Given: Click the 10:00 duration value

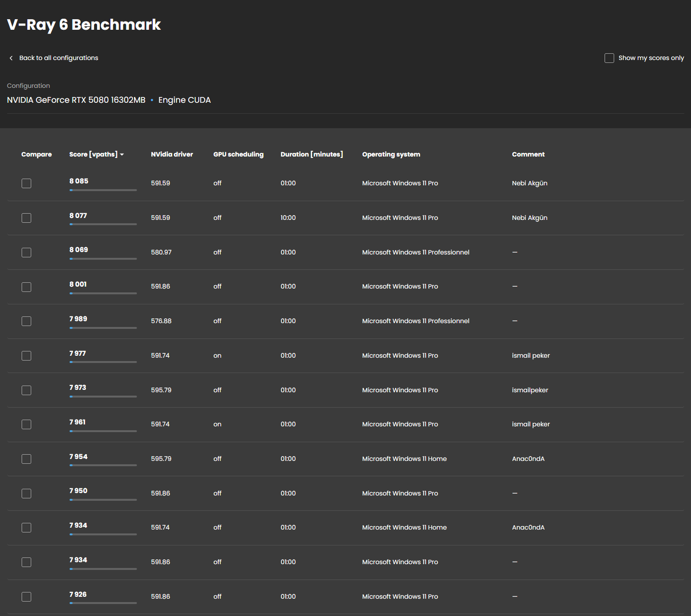Looking at the screenshot, I should coord(288,217).
